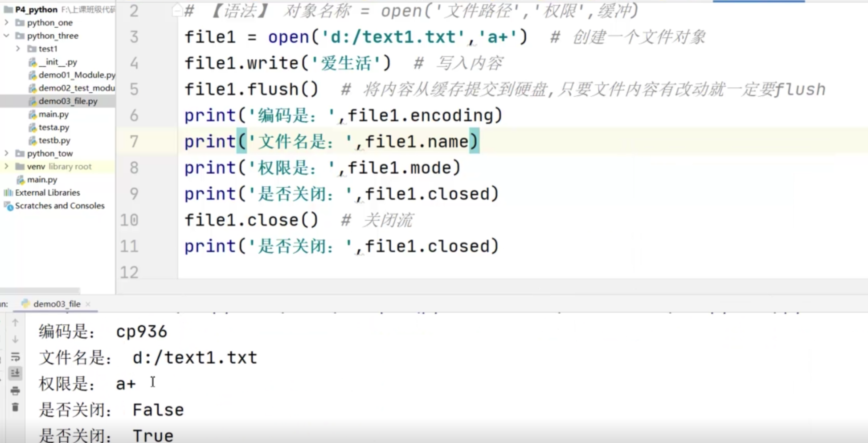Select demo03_file.py in project tree

(x=68, y=101)
